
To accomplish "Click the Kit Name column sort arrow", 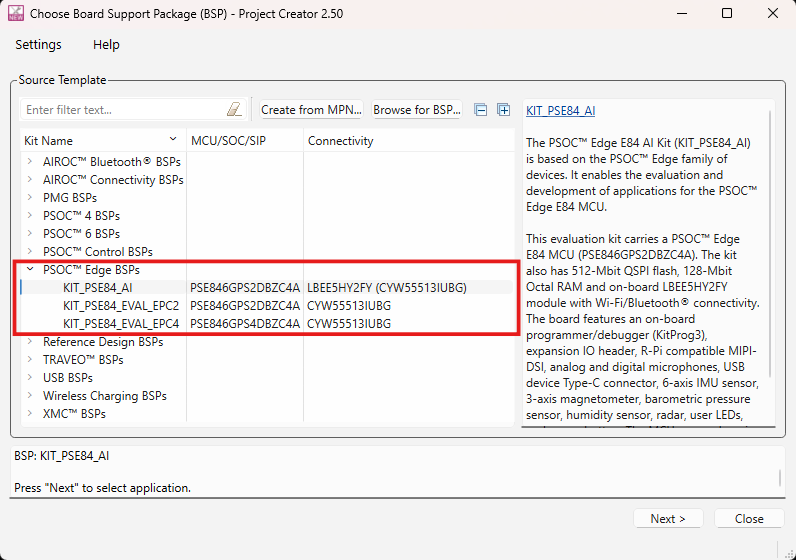I will coord(174,141).
